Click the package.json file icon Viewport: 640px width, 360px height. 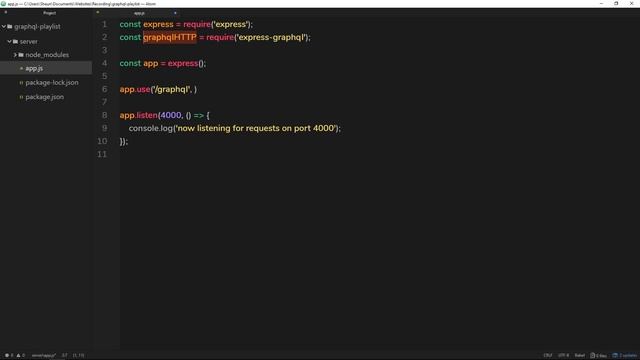click(x=21, y=97)
